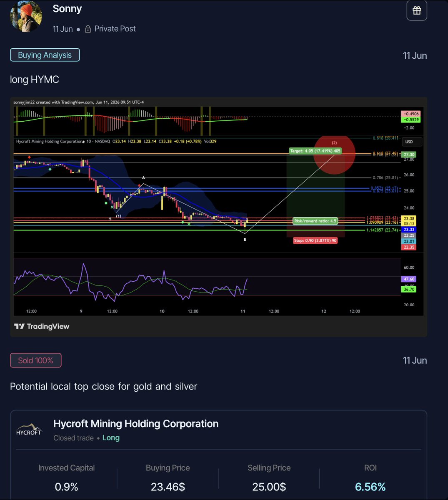Click the 'Closed trade' label
The image size is (448, 500).
coord(73,438)
